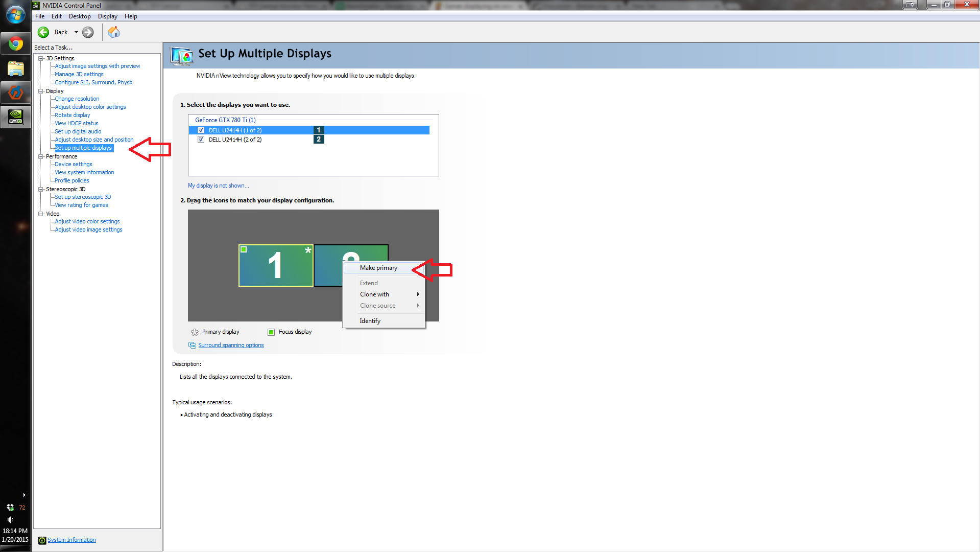Open Set up digital audio
980x552 pixels.
(x=78, y=132)
